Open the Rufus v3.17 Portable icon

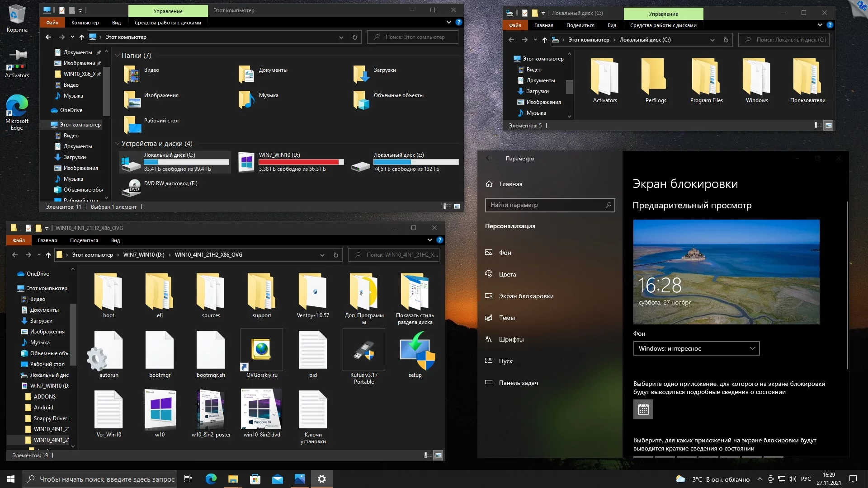coord(363,352)
